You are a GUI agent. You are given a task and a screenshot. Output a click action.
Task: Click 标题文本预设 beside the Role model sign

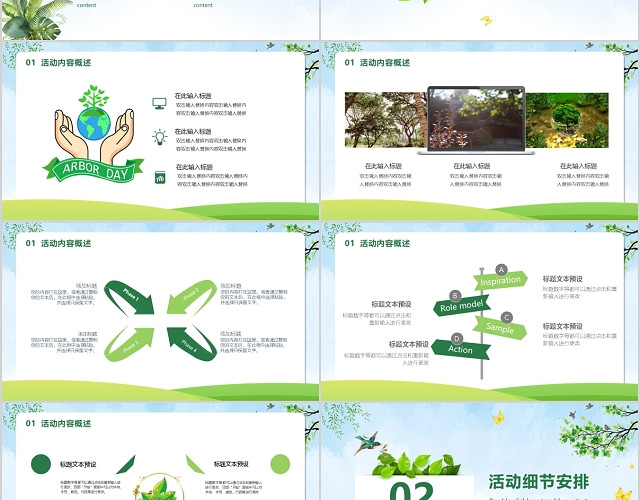tap(391, 304)
